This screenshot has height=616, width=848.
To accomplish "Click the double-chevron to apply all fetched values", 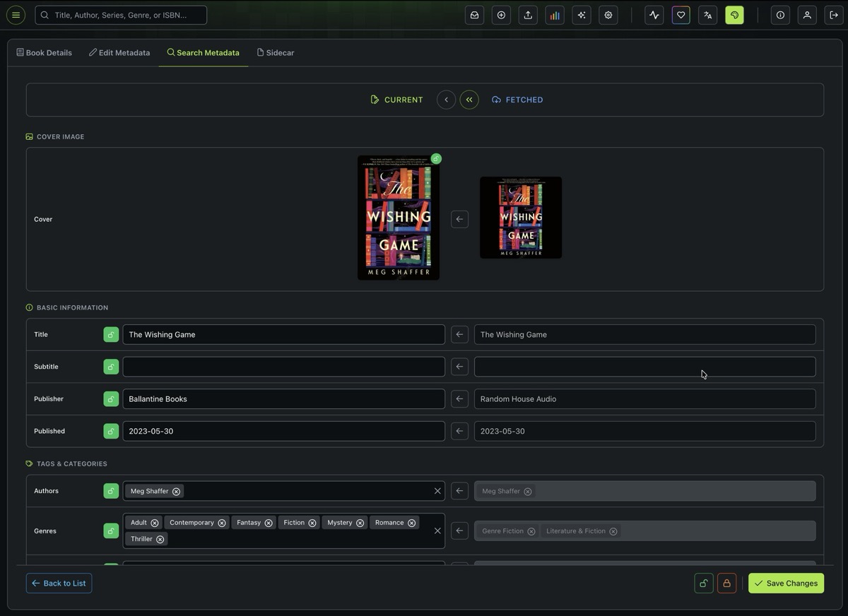I will (x=469, y=100).
